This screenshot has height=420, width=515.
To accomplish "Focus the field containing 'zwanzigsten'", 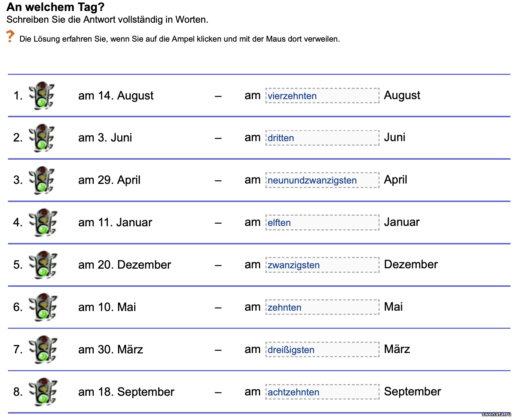I will pos(322,265).
